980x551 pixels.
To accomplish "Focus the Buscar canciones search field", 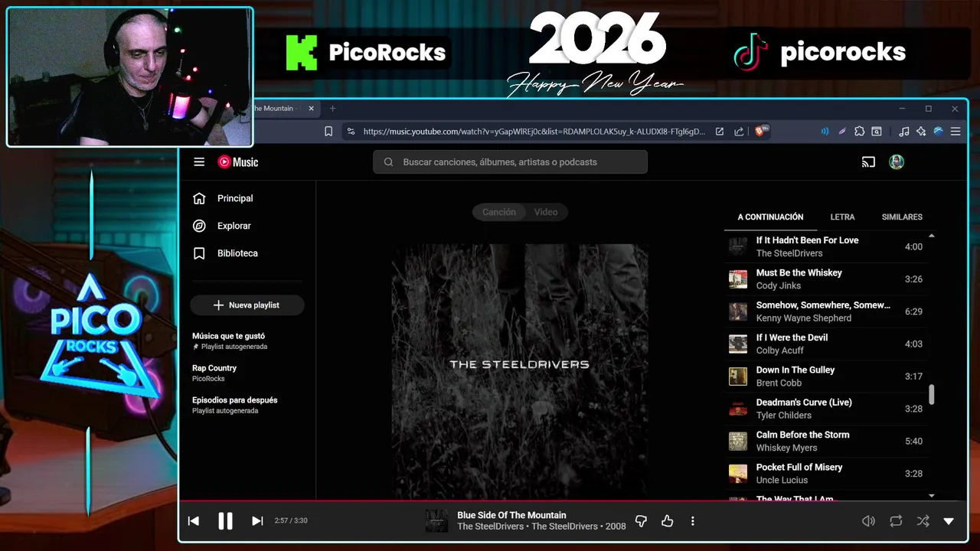I will [x=510, y=162].
